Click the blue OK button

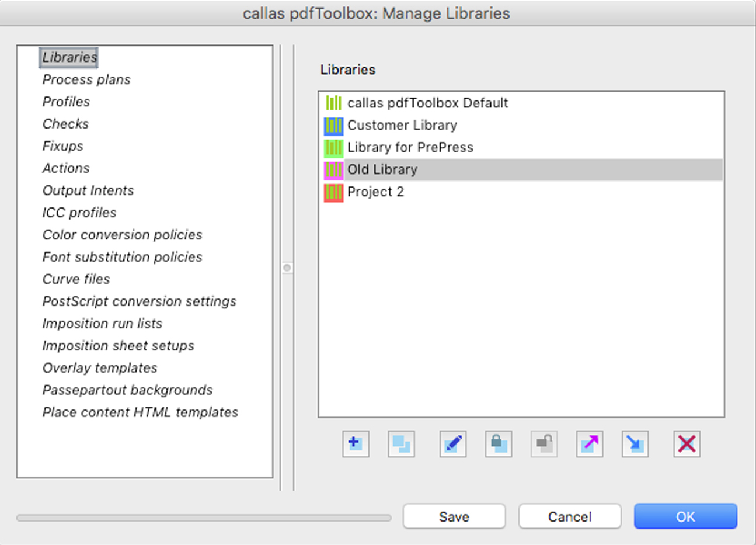[685, 517]
